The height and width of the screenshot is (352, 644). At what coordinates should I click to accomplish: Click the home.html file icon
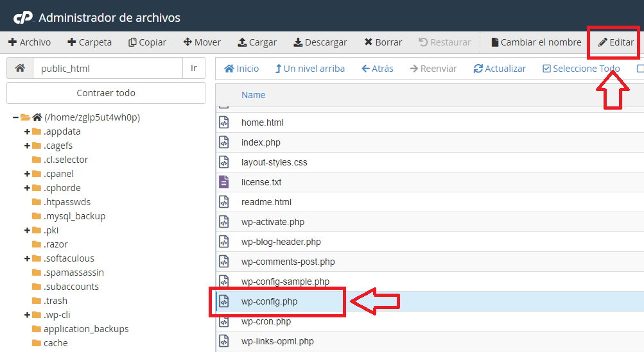[224, 122]
